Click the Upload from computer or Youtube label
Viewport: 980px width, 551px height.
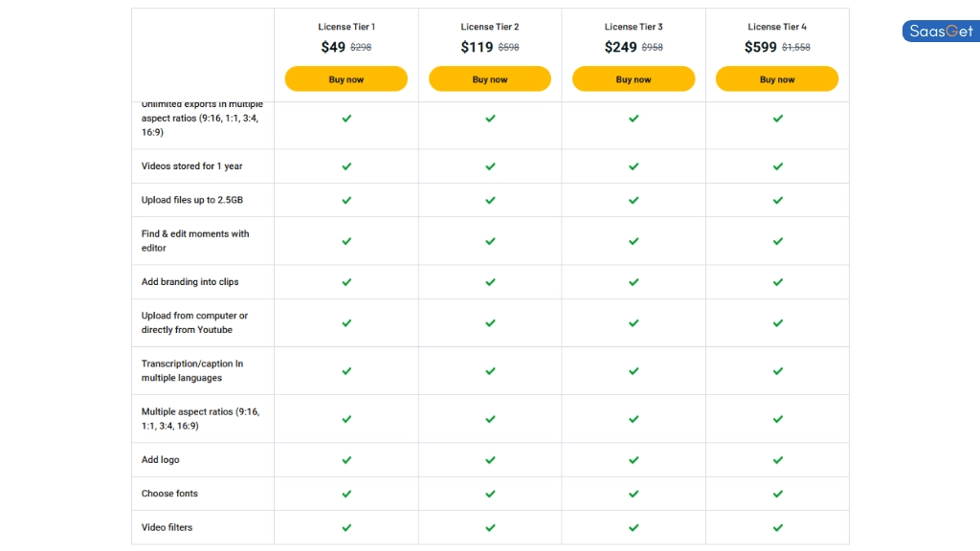pos(194,322)
